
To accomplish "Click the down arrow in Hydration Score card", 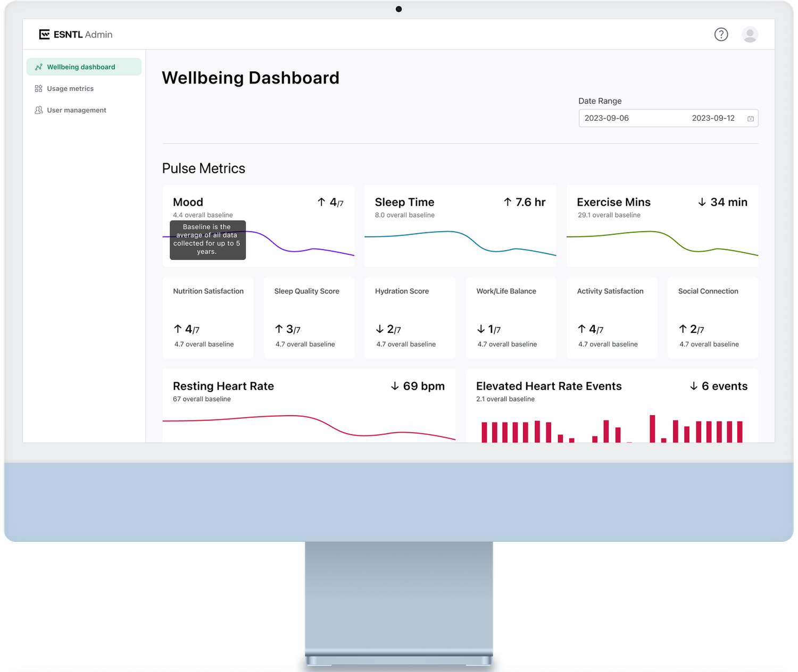I will click(x=379, y=329).
